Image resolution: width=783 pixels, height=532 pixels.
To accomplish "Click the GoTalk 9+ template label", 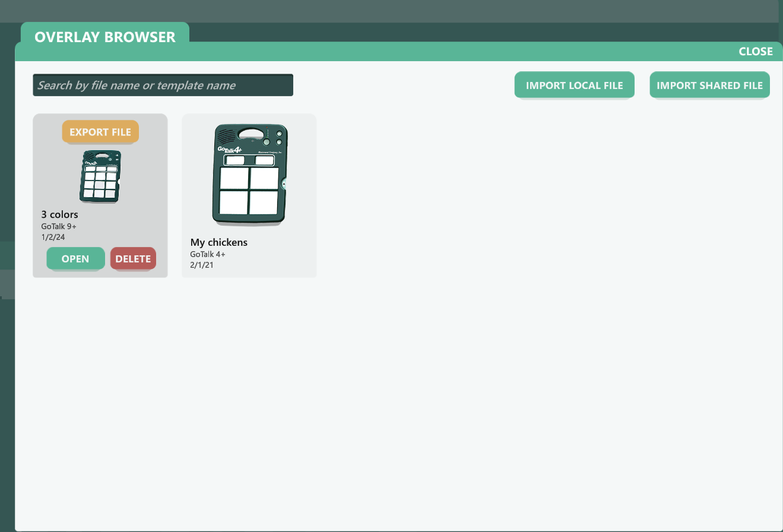I will click(59, 226).
